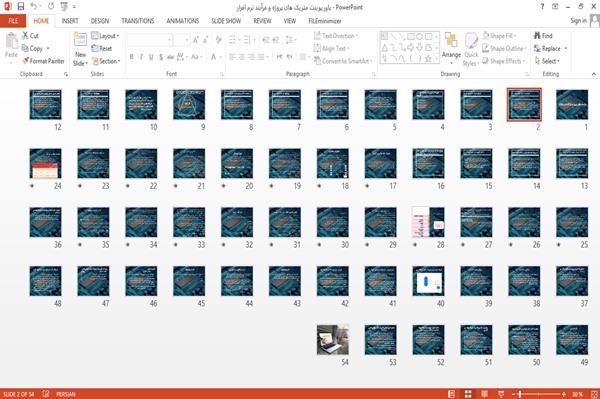This screenshot has height=399, width=600.
Task: Click the Cut command
Action: coord(30,36)
